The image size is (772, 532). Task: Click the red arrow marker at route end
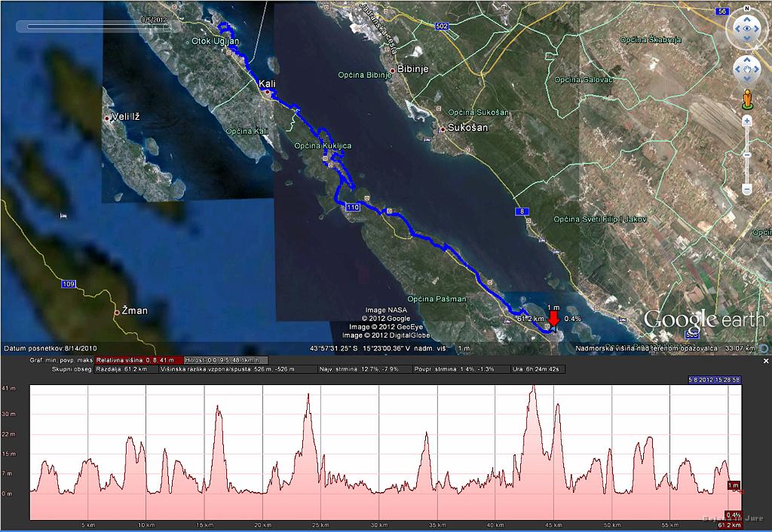553,319
